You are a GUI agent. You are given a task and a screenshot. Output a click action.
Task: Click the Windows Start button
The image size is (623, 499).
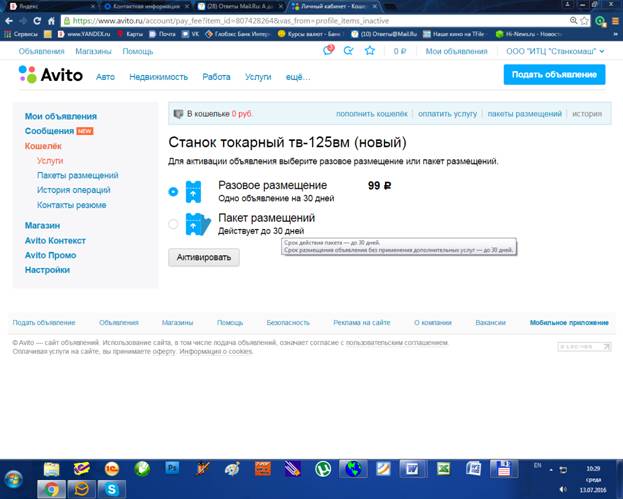pos(14,480)
